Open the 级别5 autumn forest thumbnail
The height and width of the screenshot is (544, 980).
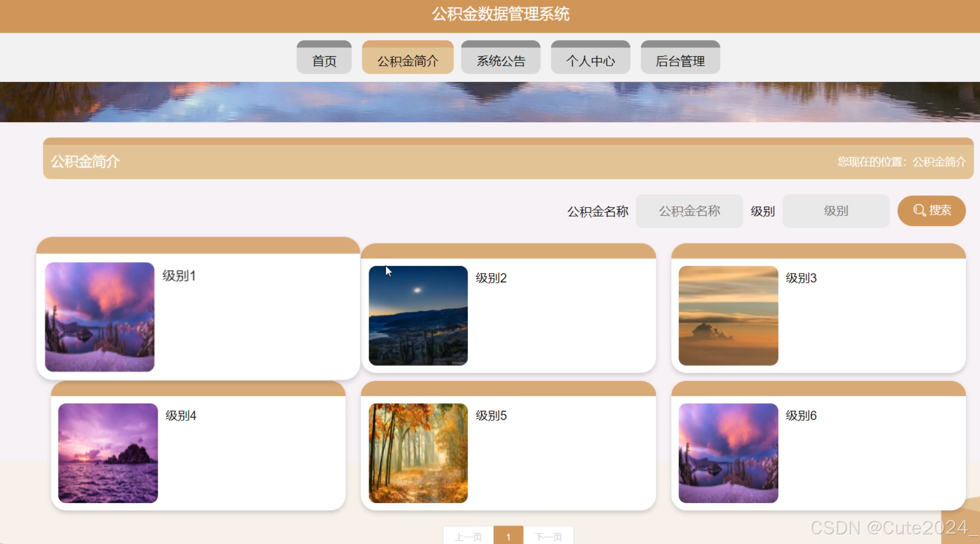click(418, 453)
